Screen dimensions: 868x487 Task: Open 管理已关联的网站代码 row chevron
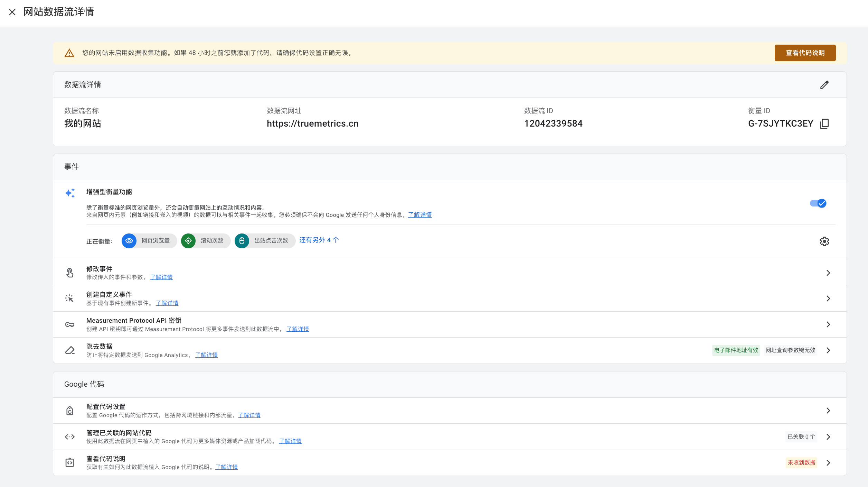tap(828, 437)
